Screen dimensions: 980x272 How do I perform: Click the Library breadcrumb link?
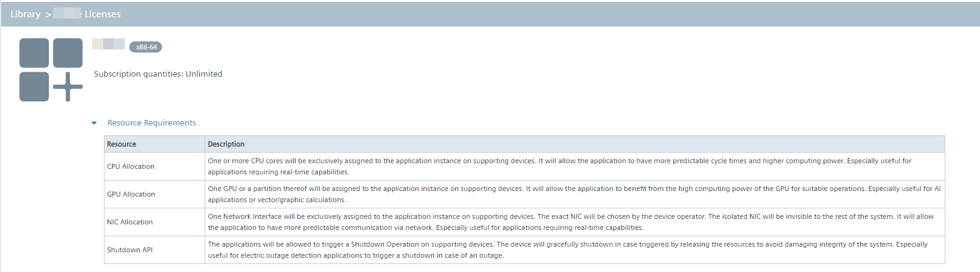pos(25,14)
